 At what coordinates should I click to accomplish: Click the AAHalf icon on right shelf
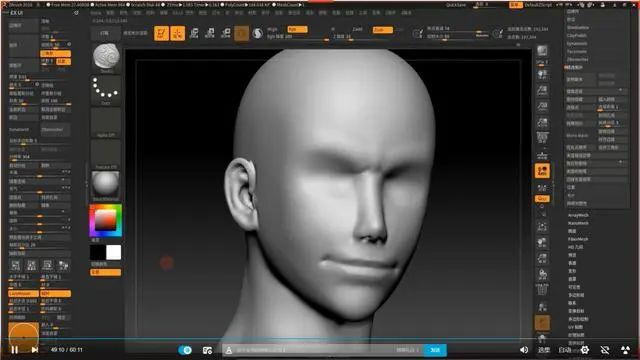542,122
